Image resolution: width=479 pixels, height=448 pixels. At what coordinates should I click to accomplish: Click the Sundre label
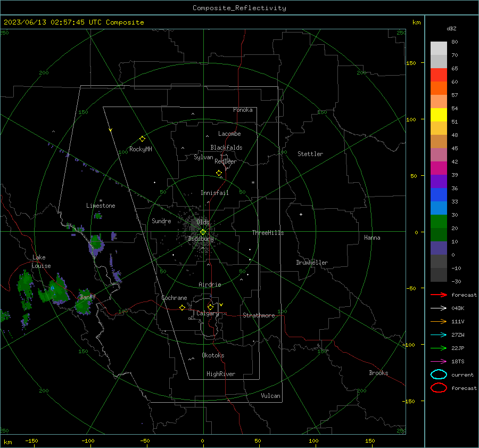(161, 221)
